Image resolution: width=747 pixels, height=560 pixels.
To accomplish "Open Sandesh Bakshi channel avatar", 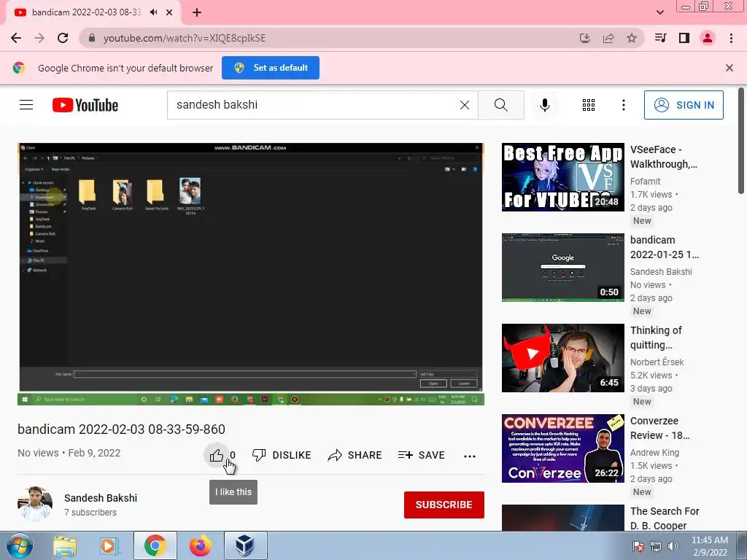I will pyautogui.click(x=35, y=504).
